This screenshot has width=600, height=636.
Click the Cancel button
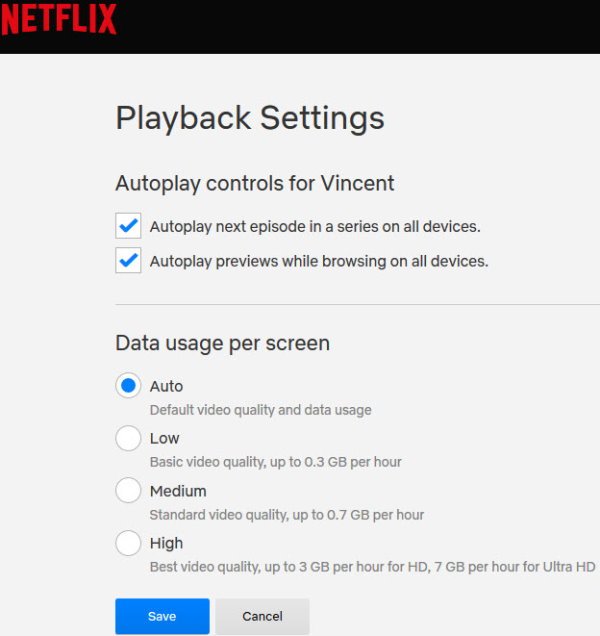[262, 616]
